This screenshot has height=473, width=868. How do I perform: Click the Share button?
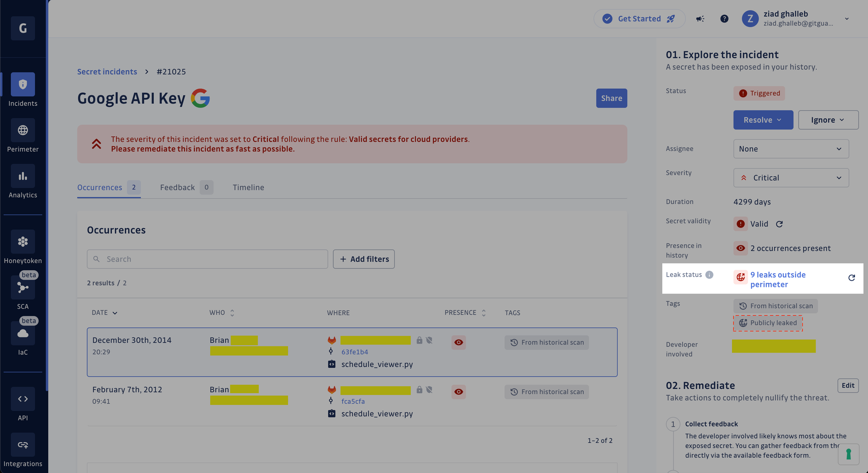point(612,98)
